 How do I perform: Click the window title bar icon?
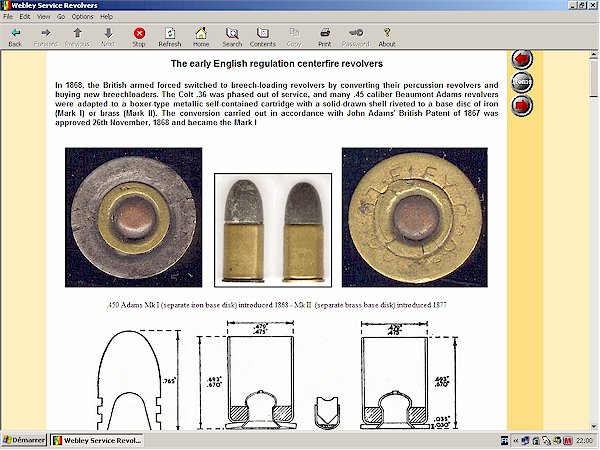coord(5,5)
